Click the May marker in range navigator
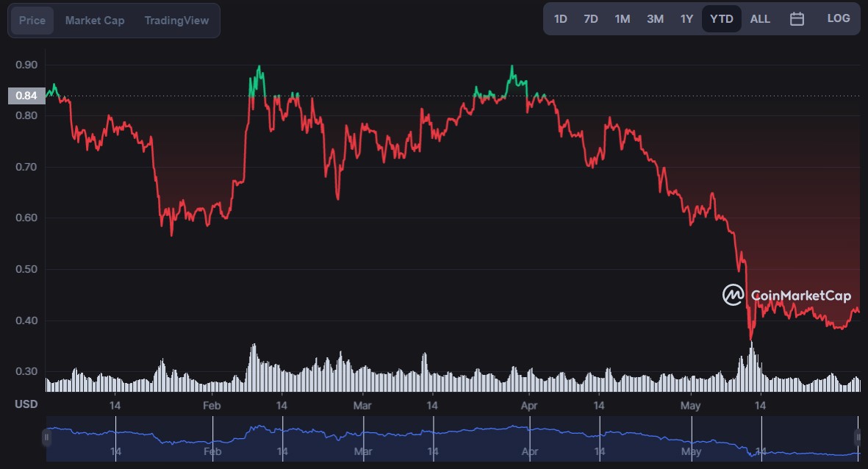 pyautogui.click(x=692, y=451)
